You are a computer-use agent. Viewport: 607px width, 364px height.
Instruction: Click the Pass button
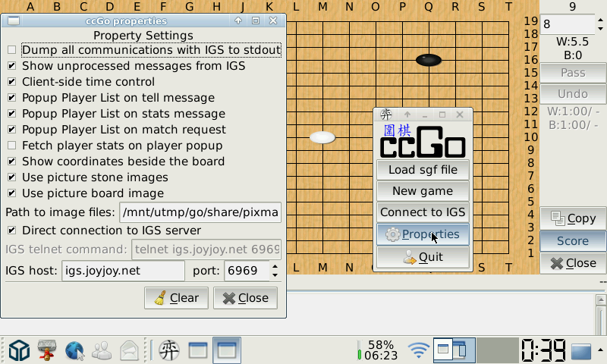(573, 73)
